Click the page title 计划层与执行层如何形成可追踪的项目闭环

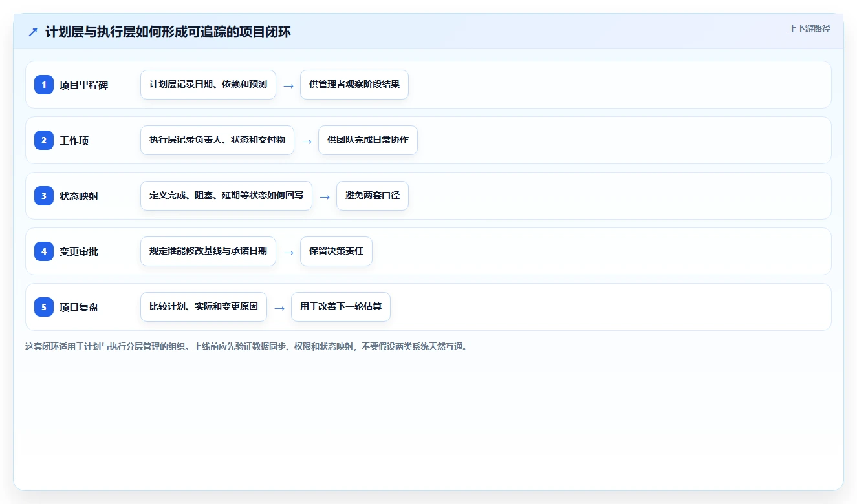coord(168,32)
